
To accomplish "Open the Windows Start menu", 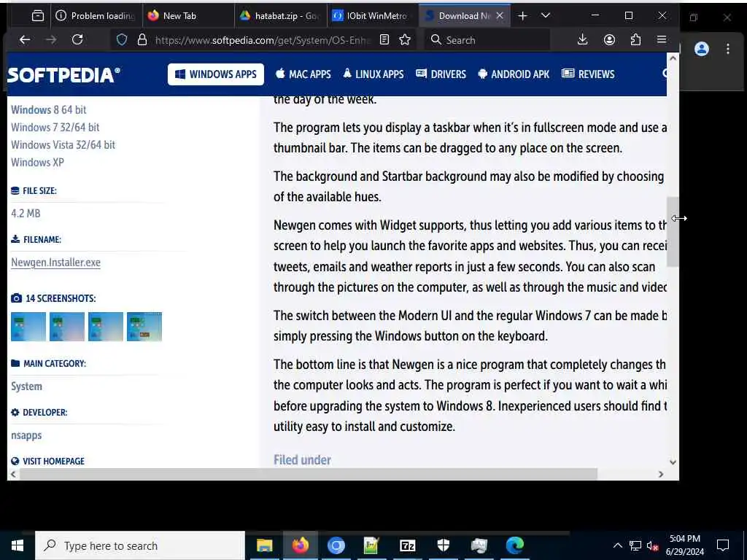I will tap(18, 545).
